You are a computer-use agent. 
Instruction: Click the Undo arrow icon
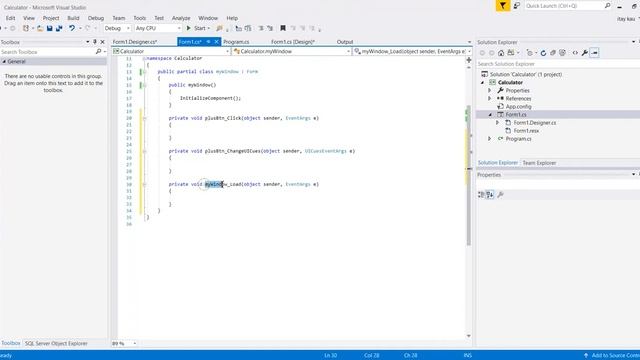(72, 28)
